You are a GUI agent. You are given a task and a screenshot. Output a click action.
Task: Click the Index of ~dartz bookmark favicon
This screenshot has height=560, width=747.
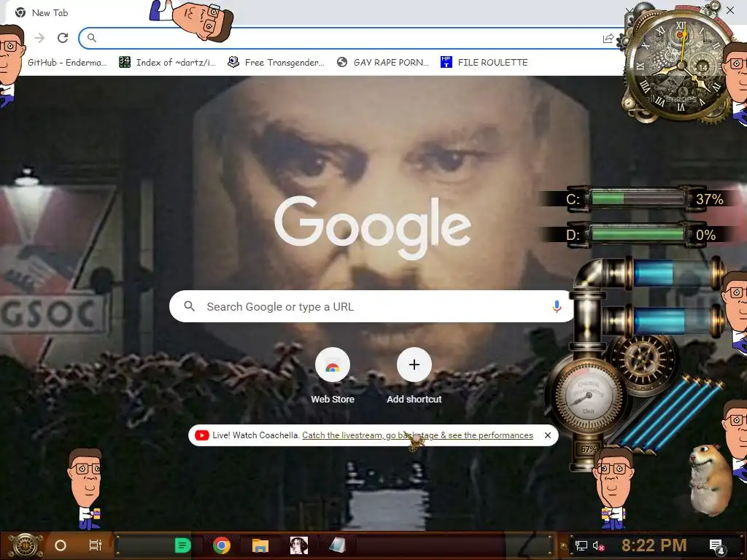click(x=124, y=62)
